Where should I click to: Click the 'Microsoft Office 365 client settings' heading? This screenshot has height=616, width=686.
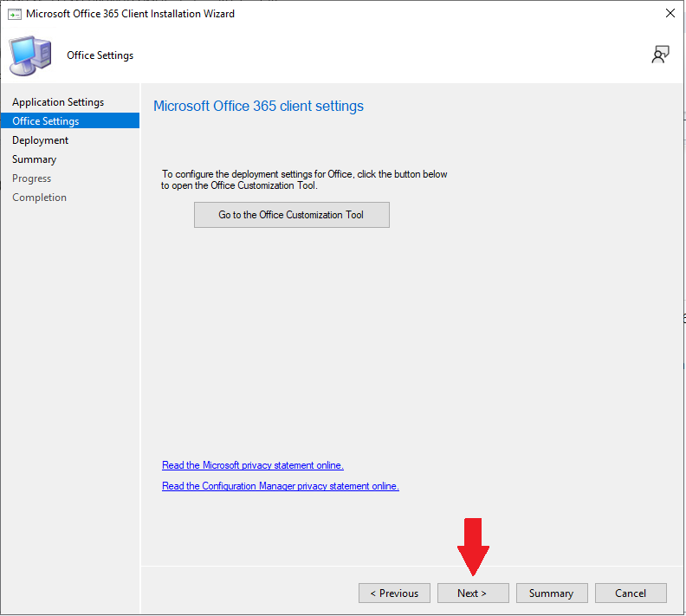[x=259, y=106]
